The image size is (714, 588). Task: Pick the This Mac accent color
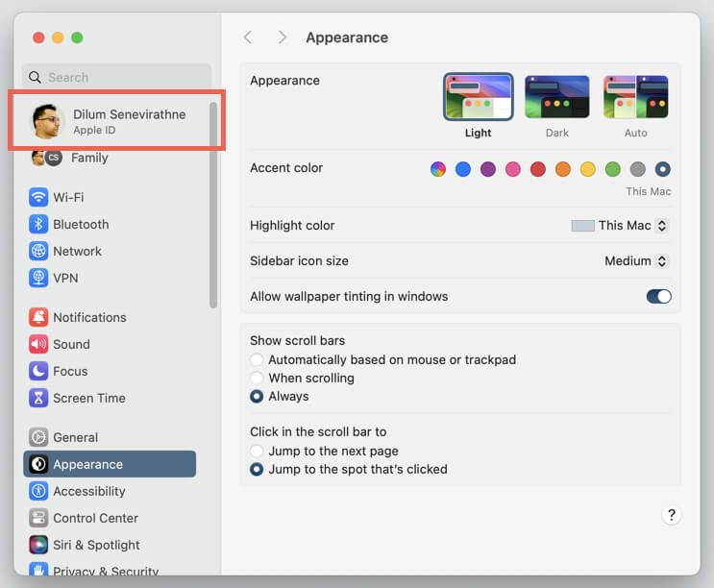point(662,169)
